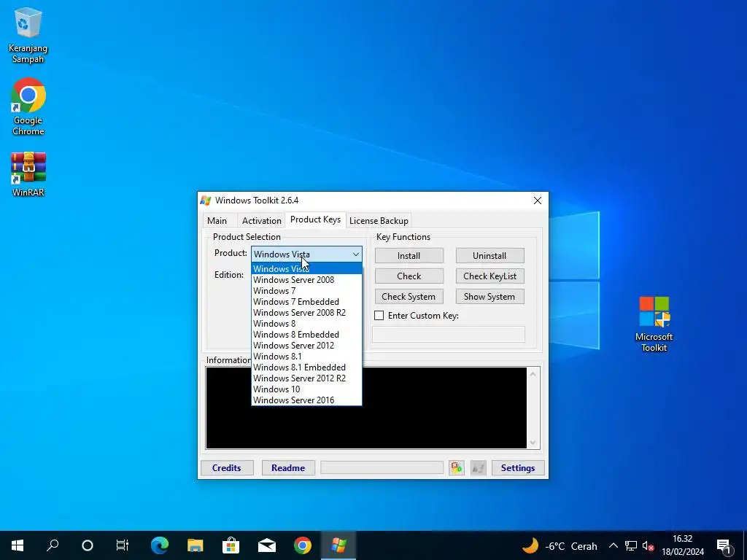747x560 pixels.
Task: Click the weather moon icon in taskbar
Action: click(530, 545)
